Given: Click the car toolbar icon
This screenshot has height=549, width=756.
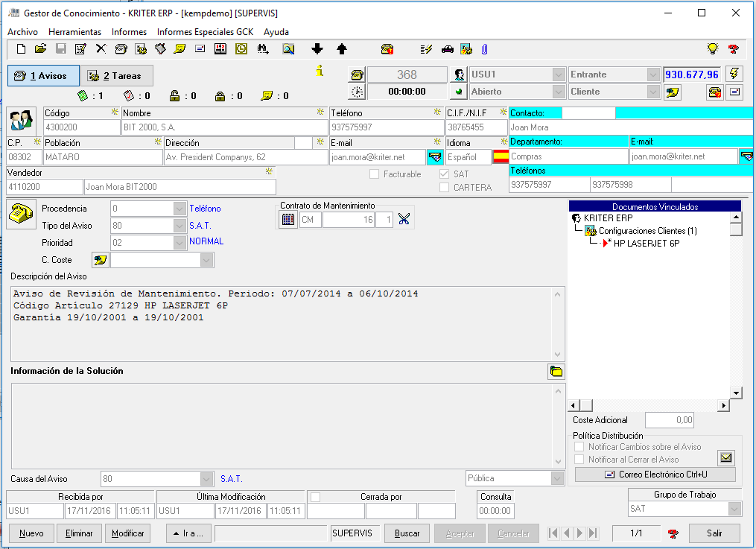Looking at the screenshot, I should pyautogui.click(x=447, y=48).
